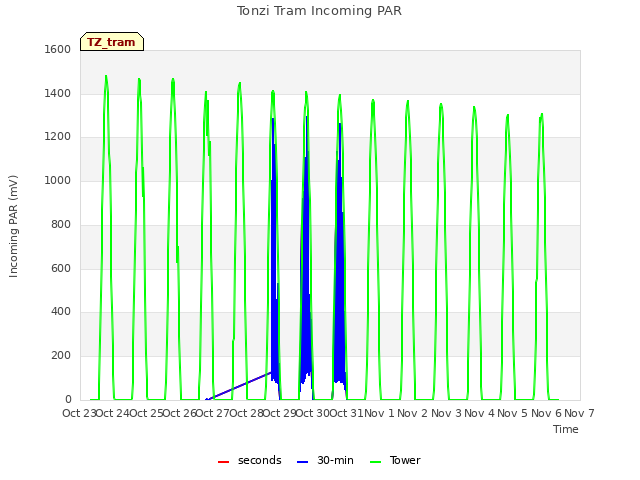This screenshot has height=480, width=640.
Task: Click the diagonal blue line from Oct 27
Action: [x=239, y=385]
